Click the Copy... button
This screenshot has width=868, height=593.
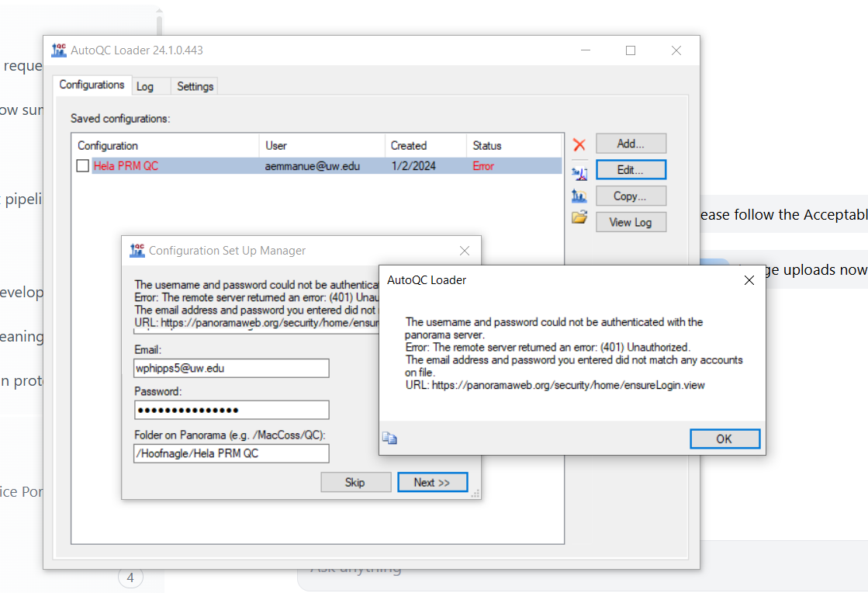[631, 196]
